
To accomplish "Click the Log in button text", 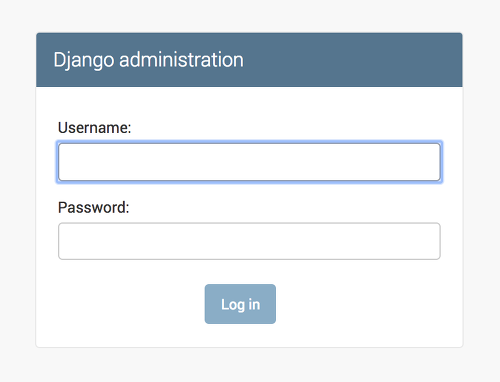I will coord(240,305).
